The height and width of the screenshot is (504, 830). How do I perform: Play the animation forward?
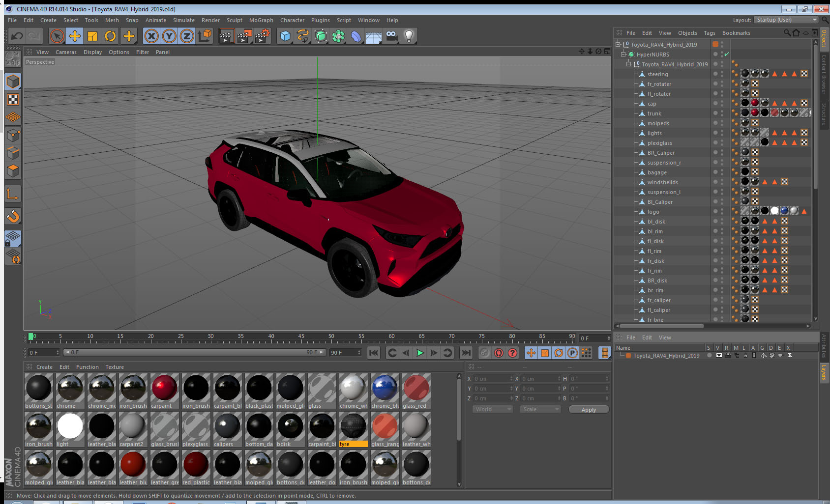(420, 353)
